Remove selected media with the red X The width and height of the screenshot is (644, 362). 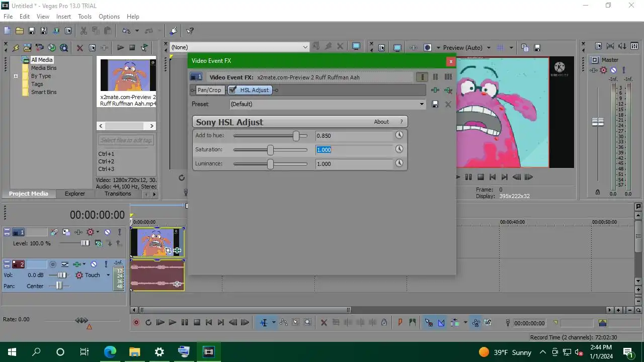point(80,48)
